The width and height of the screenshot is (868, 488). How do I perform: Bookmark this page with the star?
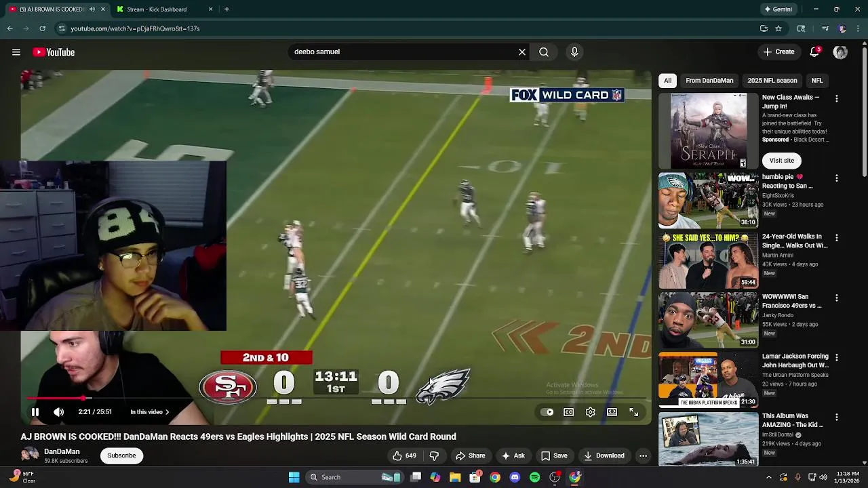coord(778,28)
